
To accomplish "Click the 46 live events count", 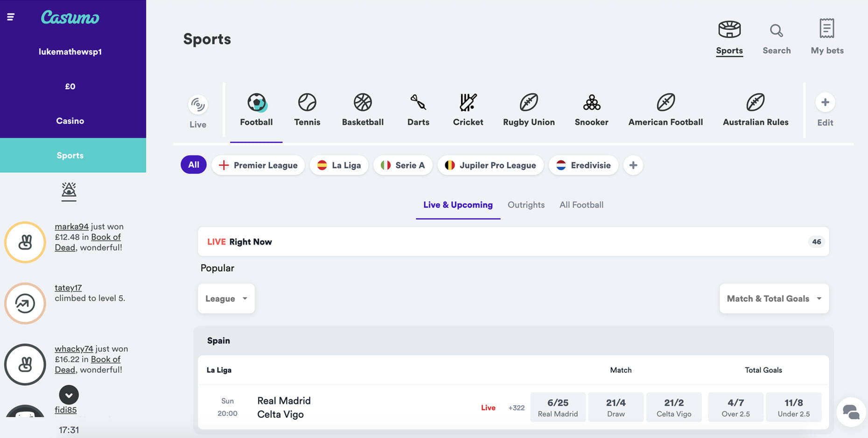I will tap(817, 242).
